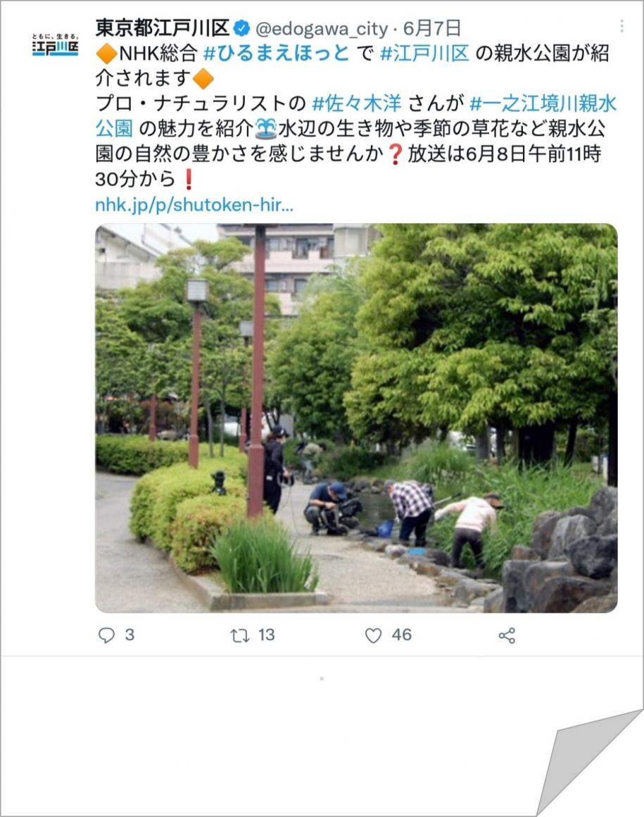
Task: Open the 東京都江戸川区 account name
Action: click(x=163, y=28)
